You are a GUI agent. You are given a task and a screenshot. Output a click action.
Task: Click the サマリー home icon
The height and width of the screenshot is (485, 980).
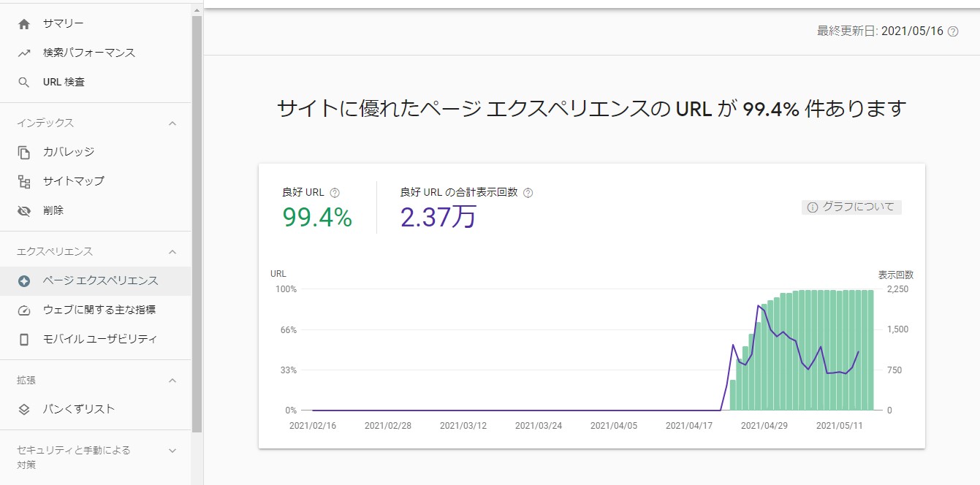[x=24, y=24]
